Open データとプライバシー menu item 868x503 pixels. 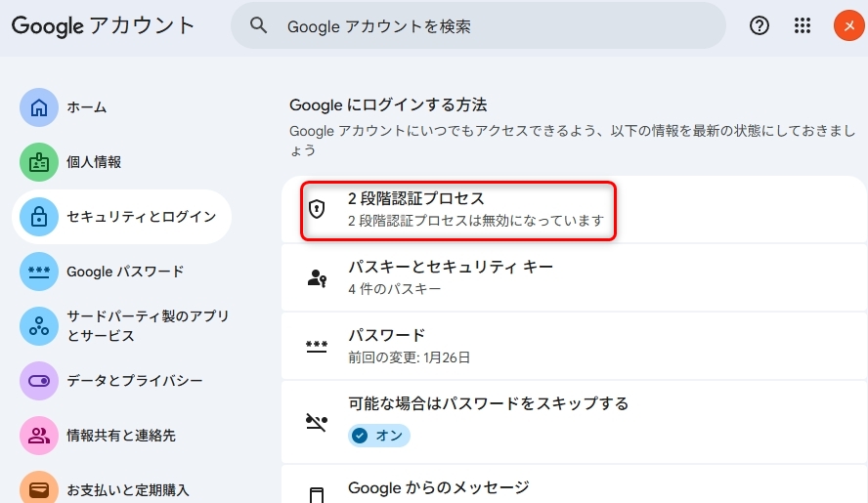click(x=121, y=381)
